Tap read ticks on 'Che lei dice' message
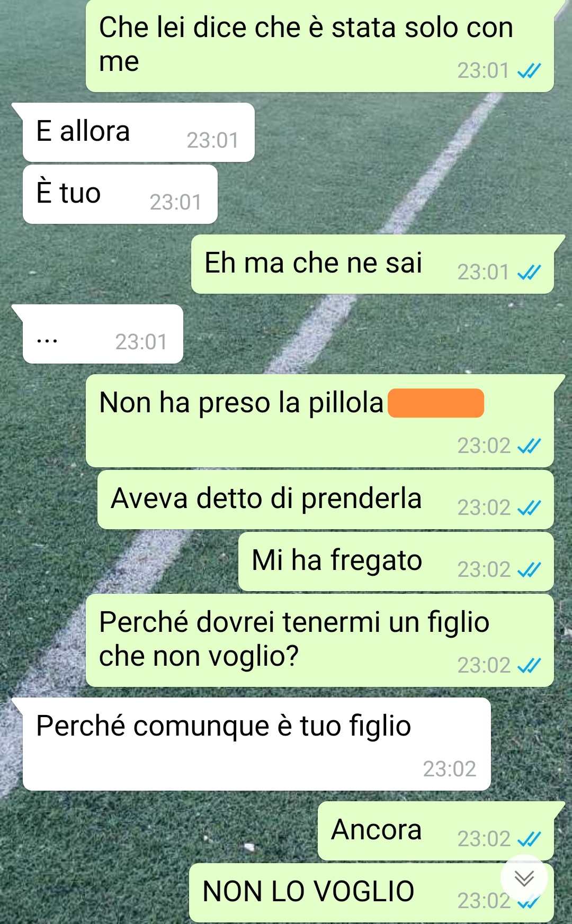572x924 pixels. point(529,71)
